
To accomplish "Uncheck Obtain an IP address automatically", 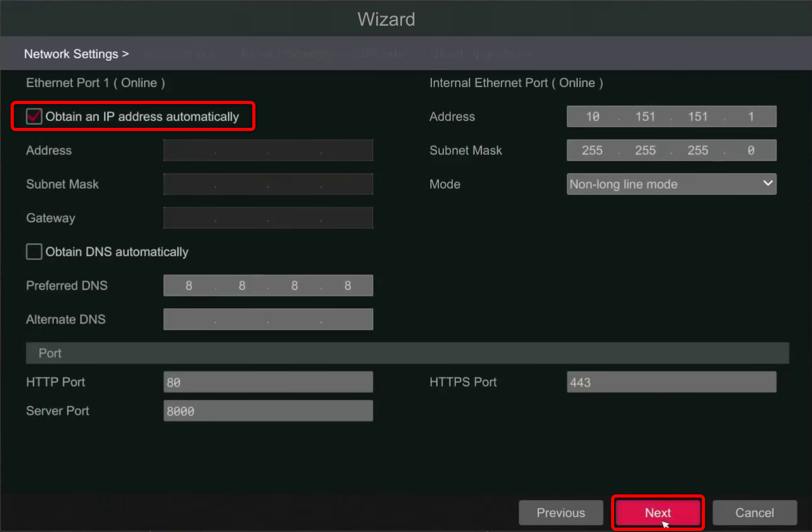I will pos(34,117).
